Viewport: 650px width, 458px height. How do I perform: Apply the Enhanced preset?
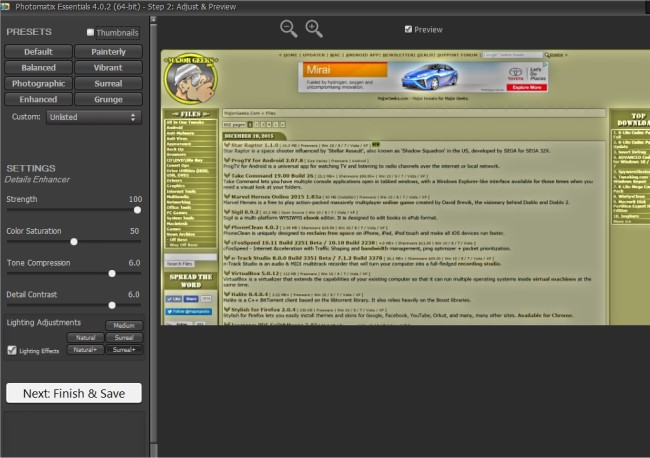point(39,99)
